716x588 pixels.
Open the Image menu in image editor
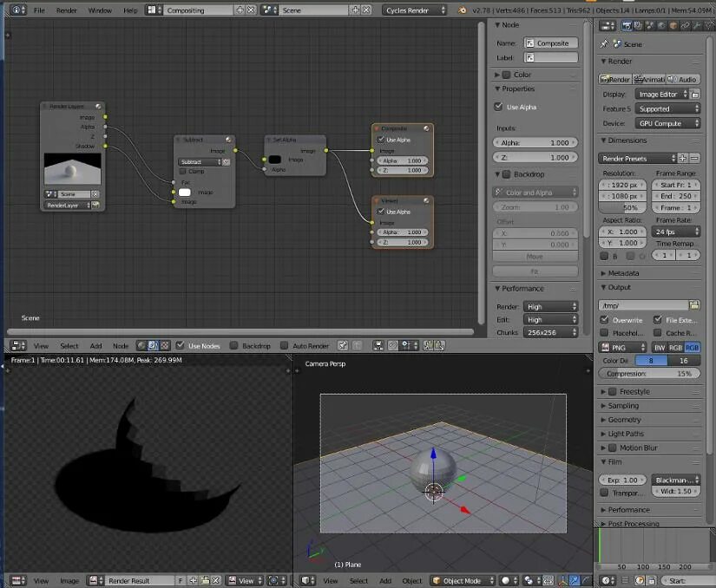[x=69, y=581]
